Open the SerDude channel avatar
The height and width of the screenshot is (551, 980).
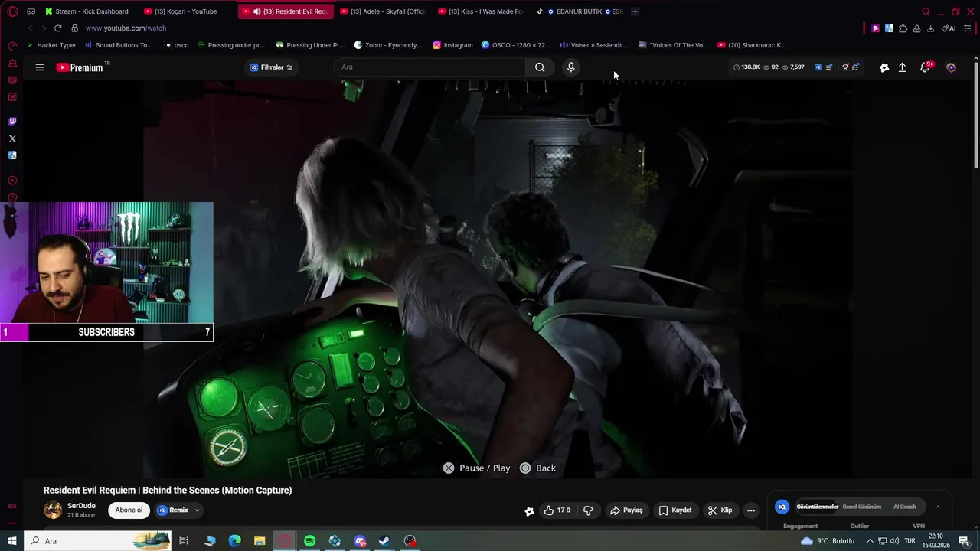(x=53, y=510)
